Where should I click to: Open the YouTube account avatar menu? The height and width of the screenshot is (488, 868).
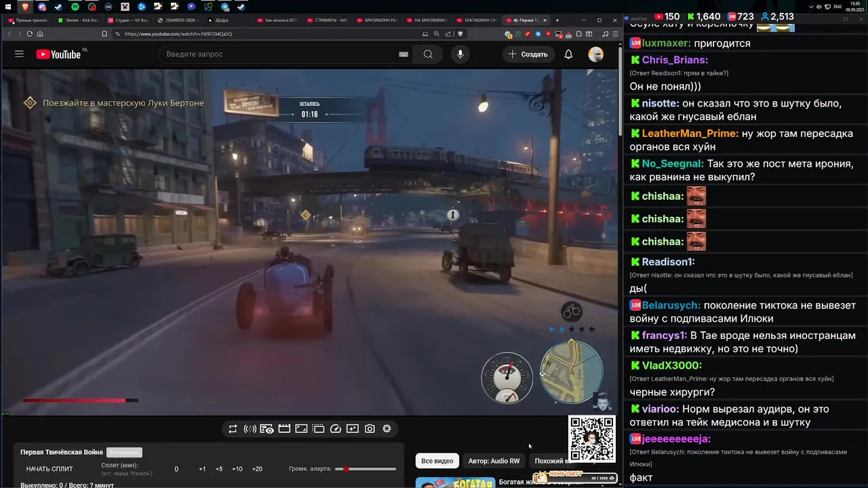click(595, 54)
